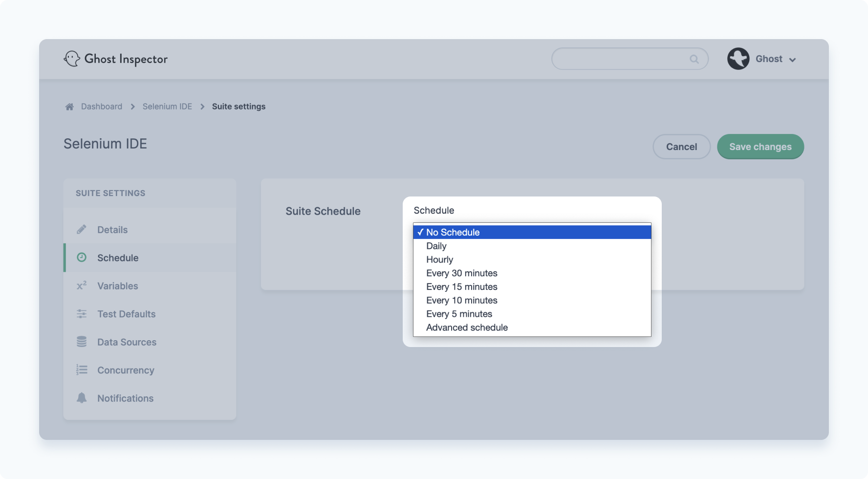
Task: Pick the Advanced schedule option
Action: click(x=532, y=327)
